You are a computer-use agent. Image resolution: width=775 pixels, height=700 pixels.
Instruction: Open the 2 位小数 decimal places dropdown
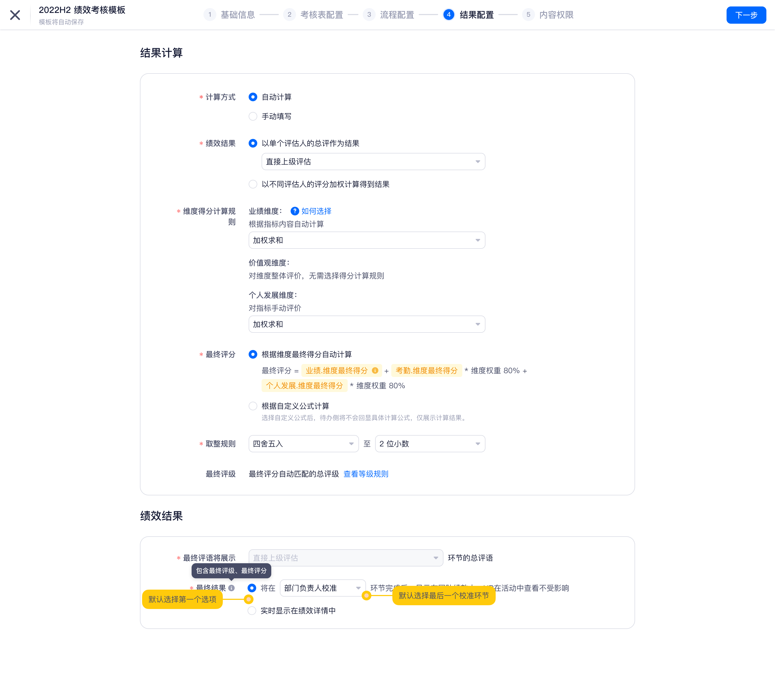[x=430, y=444]
